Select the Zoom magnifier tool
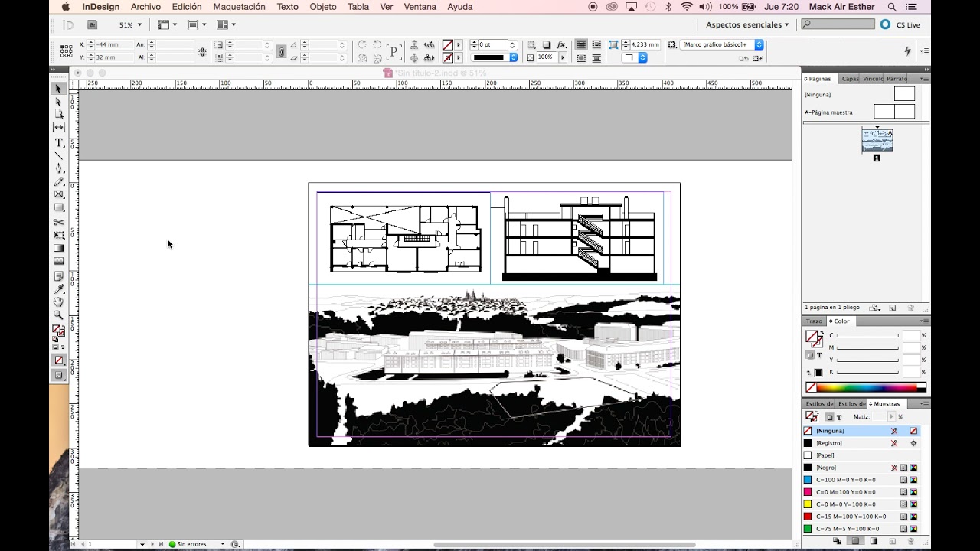Screen dimensions: 980x551 [58, 315]
